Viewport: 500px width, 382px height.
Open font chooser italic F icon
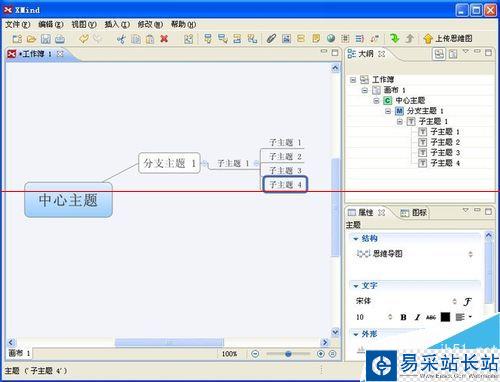pos(467,302)
